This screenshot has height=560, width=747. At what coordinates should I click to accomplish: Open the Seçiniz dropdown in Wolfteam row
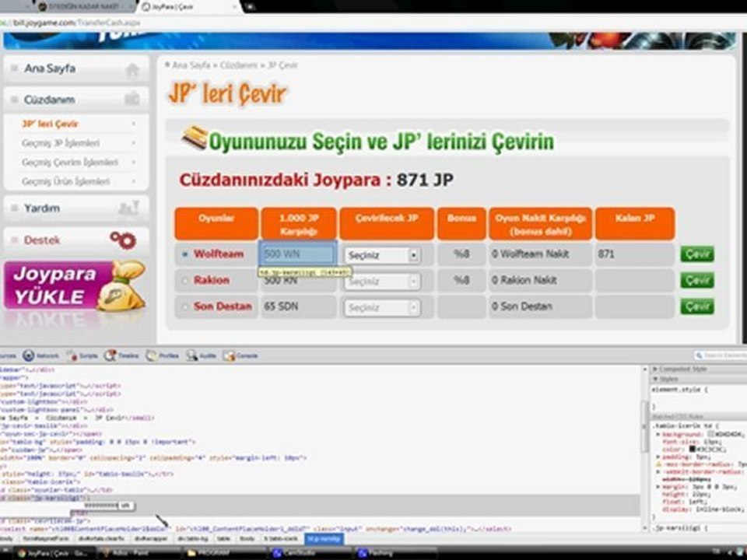point(382,255)
